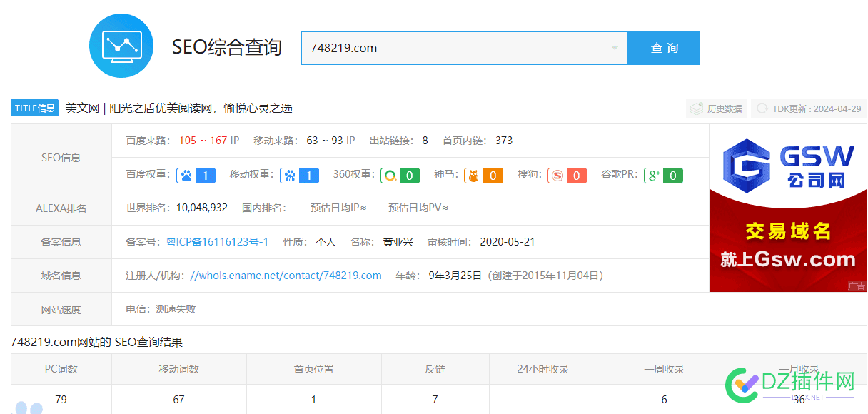Click the 24小时收录 column header

click(543, 369)
